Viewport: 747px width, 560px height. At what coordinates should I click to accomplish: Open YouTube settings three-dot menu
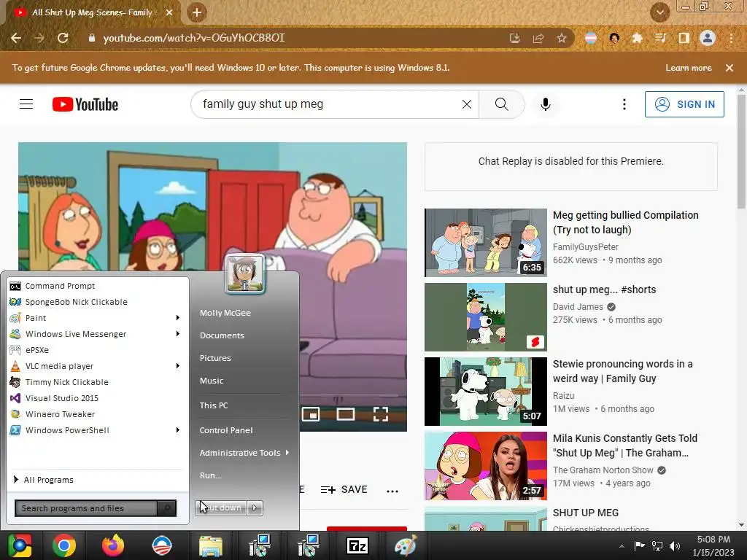[x=624, y=104]
